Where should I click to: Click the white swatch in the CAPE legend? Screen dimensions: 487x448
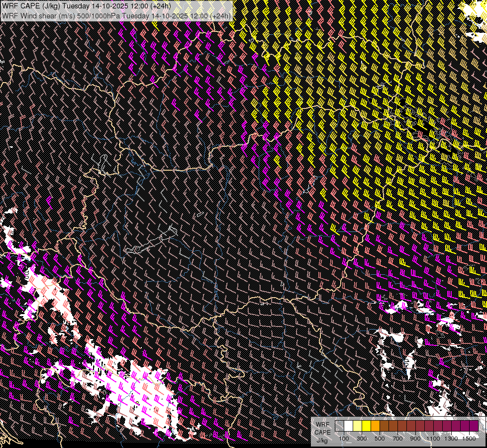(x=348, y=426)
